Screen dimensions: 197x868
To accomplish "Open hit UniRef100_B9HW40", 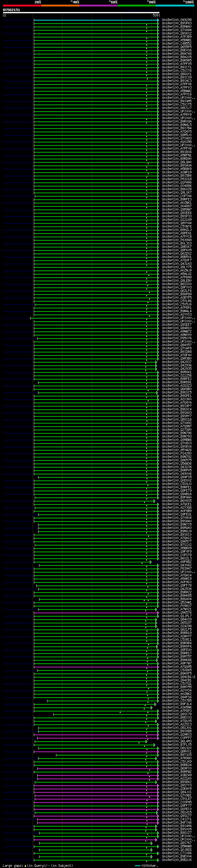I will click(x=177, y=26).
